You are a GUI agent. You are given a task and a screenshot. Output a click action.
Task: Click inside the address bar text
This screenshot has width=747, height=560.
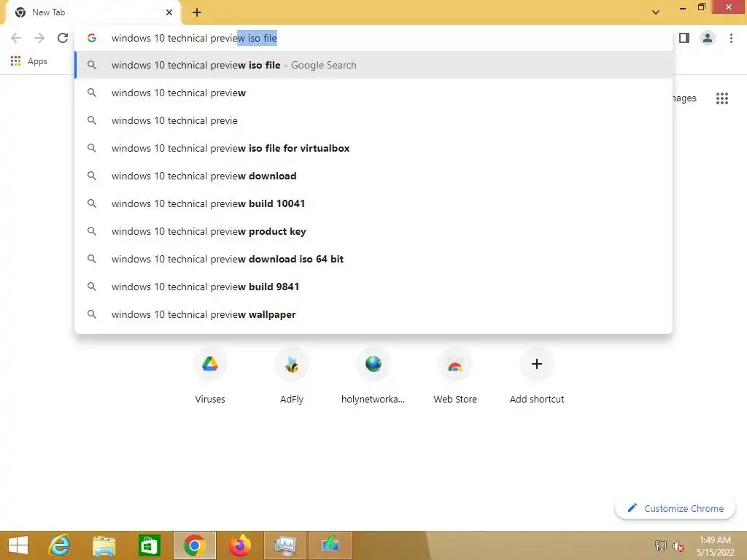pos(194,38)
